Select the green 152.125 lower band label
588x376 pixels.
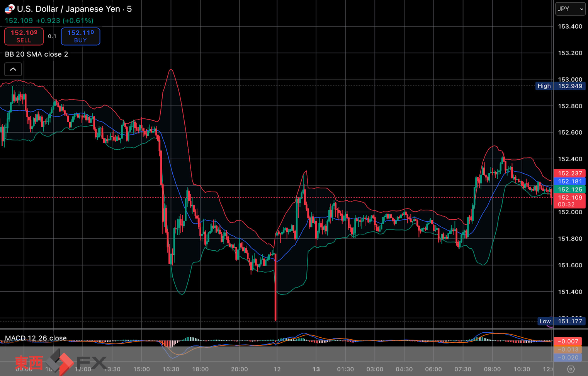pyautogui.click(x=569, y=190)
